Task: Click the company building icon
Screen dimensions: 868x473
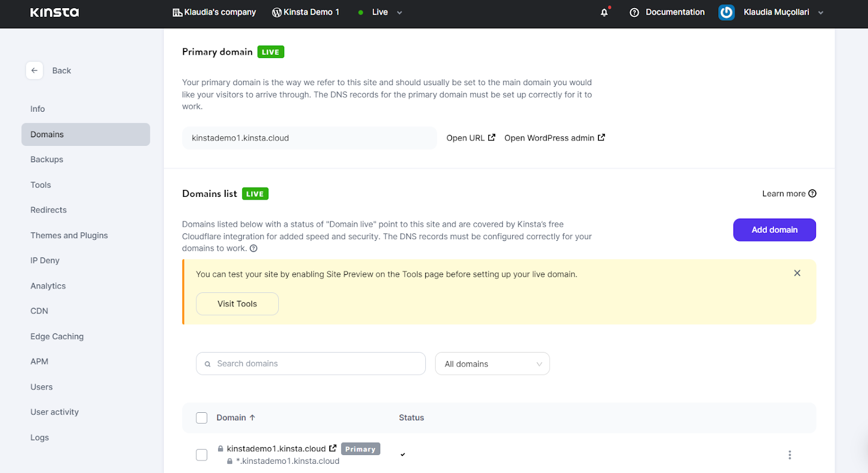Action: 177,12
